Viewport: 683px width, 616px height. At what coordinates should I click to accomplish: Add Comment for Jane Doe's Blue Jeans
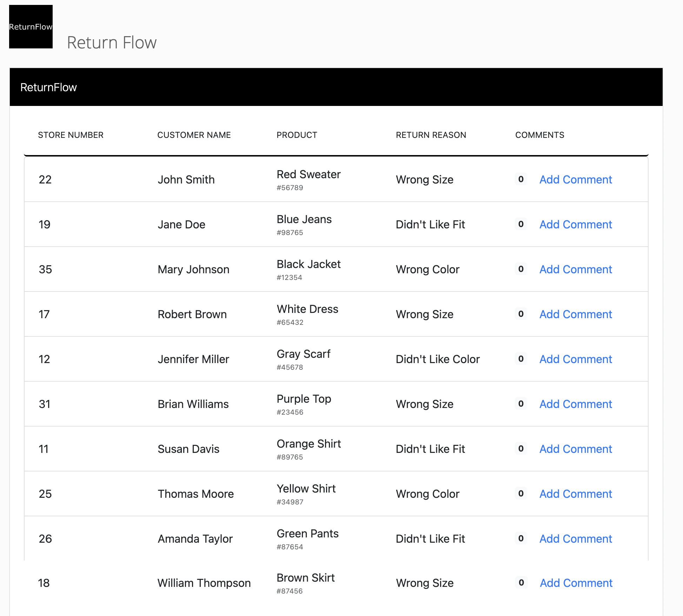click(x=576, y=225)
